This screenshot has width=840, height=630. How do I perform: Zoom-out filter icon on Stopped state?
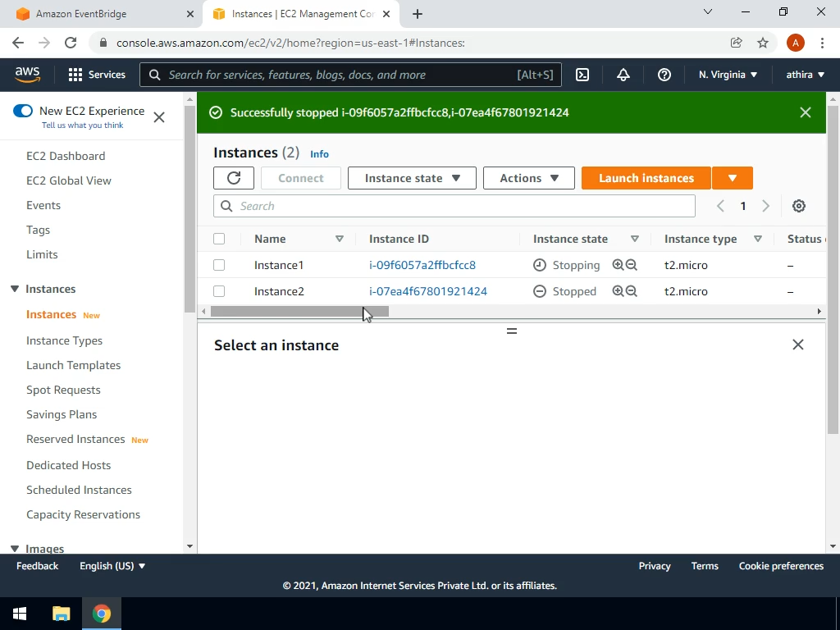(632, 291)
